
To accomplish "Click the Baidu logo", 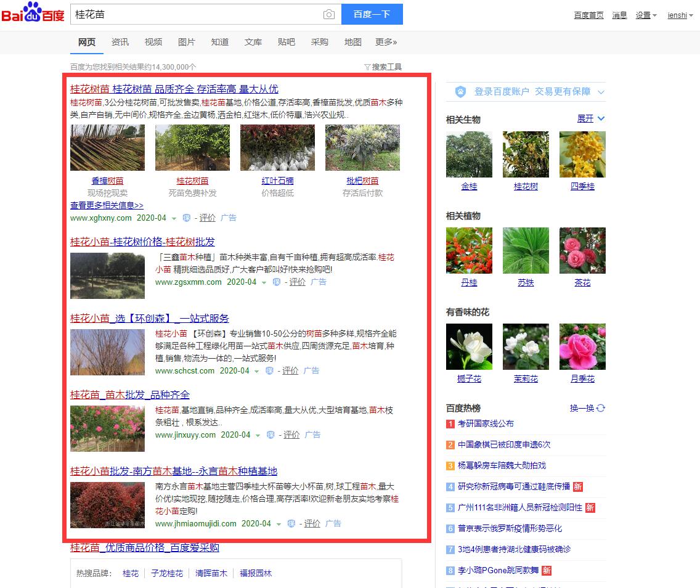I will point(33,14).
